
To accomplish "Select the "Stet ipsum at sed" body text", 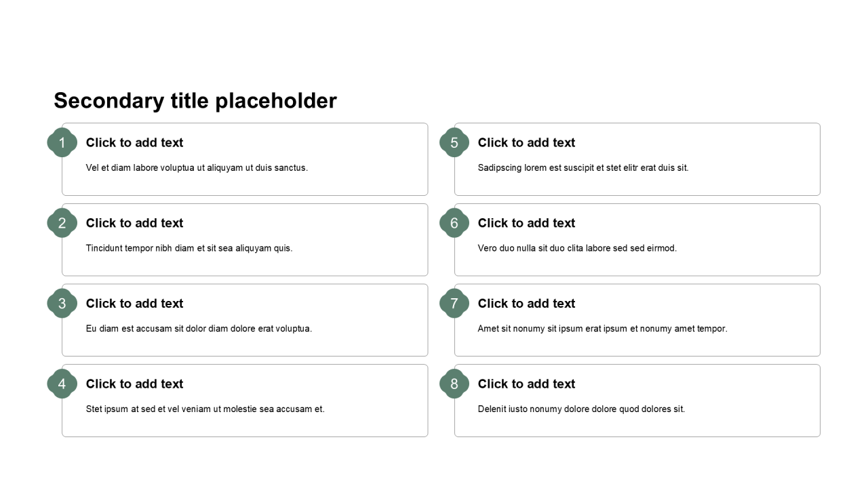I will click(x=205, y=409).
